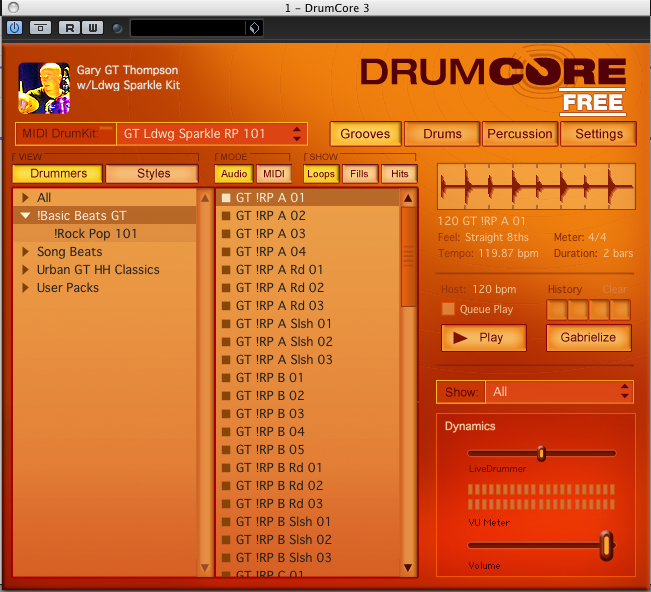Image resolution: width=651 pixels, height=592 pixels.
Task: Set mode to Audio
Action: pyautogui.click(x=234, y=174)
